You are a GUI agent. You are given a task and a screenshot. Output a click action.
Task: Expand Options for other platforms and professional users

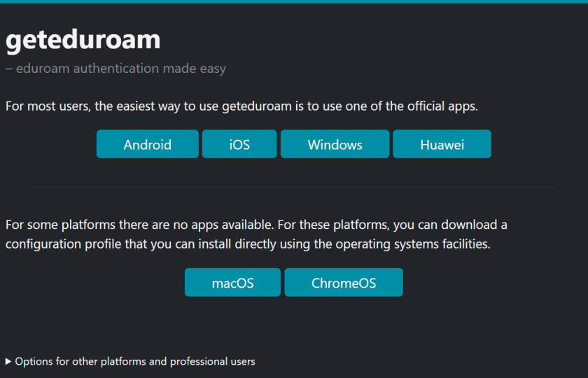point(130,361)
